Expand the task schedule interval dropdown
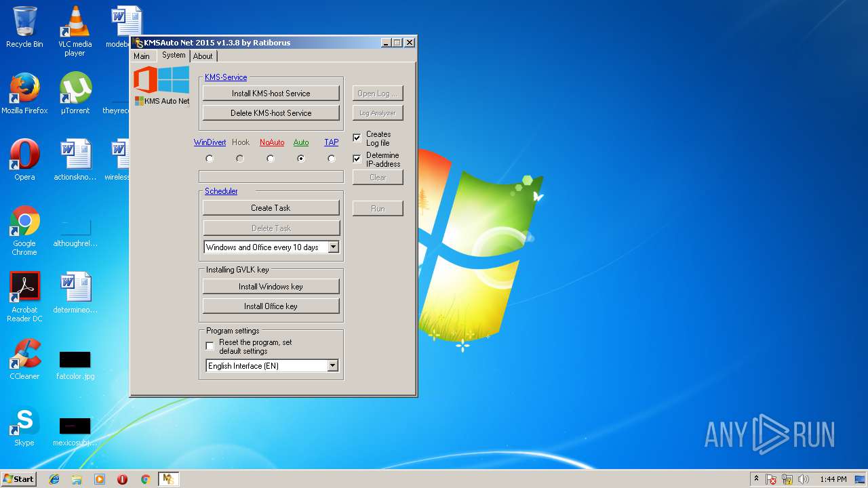Image resolution: width=868 pixels, height=488 pixels. (333, 247)
